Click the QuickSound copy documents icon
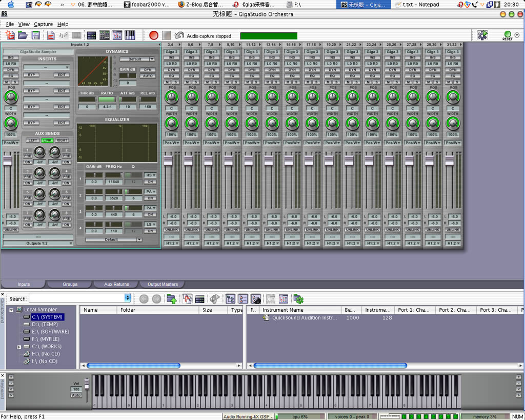The width and height of the screenshot is (525, 420). 187,299
